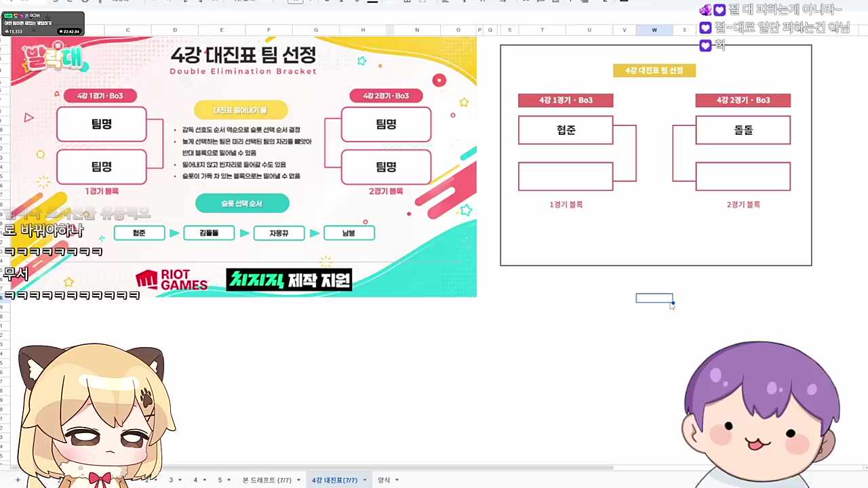Select column C header

(x=127, y=30)
